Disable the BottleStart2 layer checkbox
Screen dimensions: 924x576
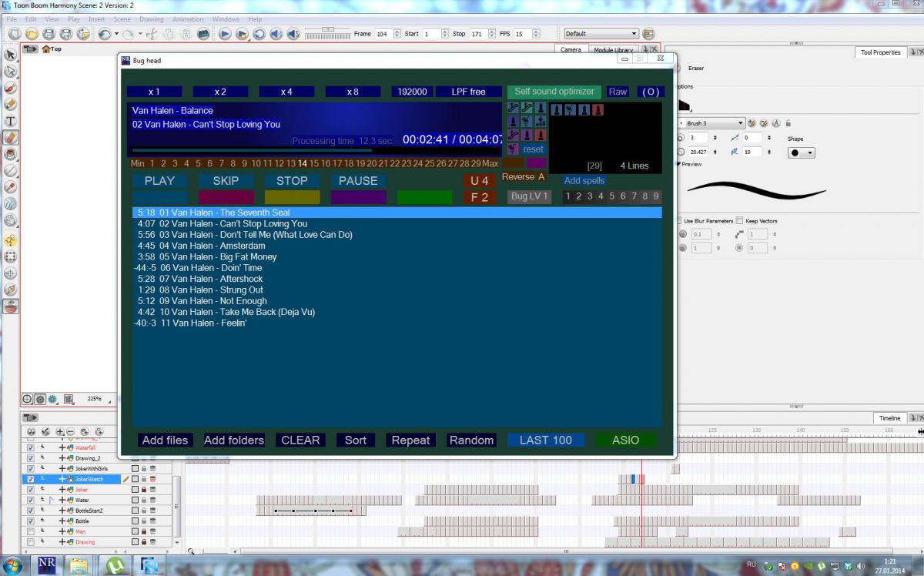coord(31,511)
